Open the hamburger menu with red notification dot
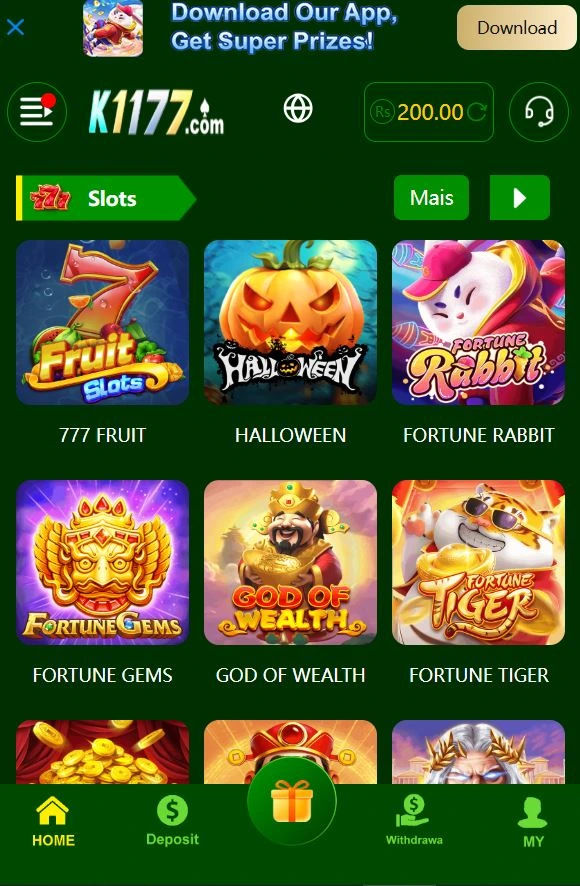This screenshot has height=886, width=580. [x=37, y=111]
